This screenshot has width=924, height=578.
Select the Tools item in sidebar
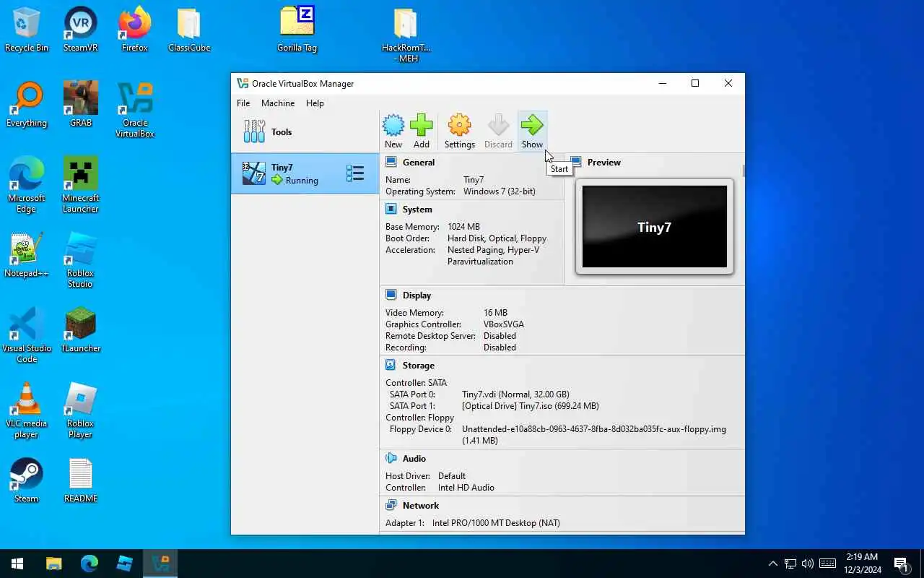(x=305, y=131)
